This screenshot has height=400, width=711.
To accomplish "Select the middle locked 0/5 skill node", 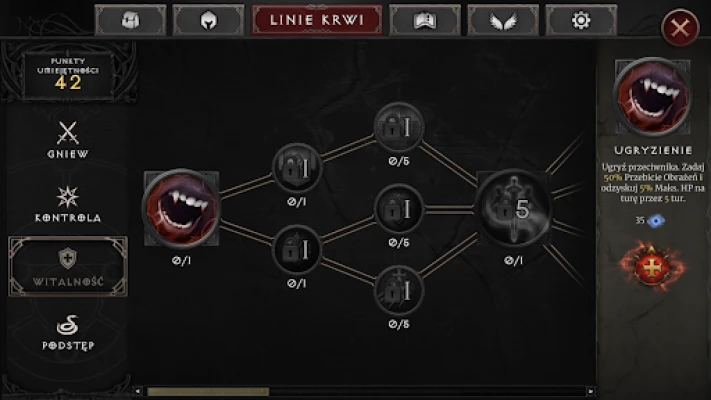I will pos(399,209).
